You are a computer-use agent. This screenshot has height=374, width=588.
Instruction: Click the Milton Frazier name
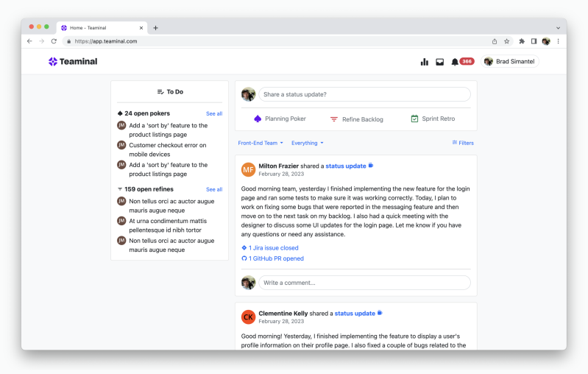tap(279, 166)
